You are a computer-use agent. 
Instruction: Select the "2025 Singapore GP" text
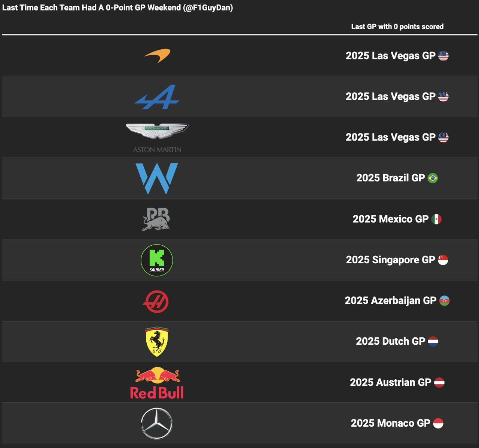pyautogui.click(x=390, y=260)
